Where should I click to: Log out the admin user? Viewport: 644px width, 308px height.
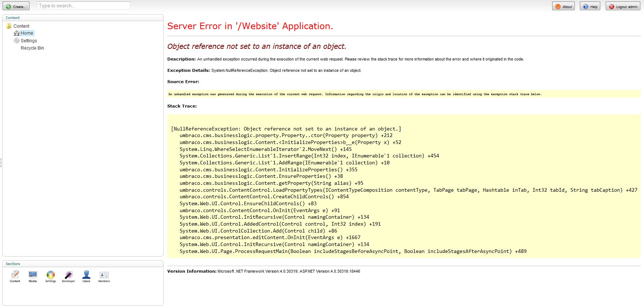[623, 6]
